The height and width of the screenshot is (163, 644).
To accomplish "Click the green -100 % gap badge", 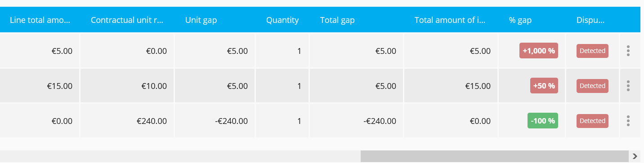I will 543,121.
